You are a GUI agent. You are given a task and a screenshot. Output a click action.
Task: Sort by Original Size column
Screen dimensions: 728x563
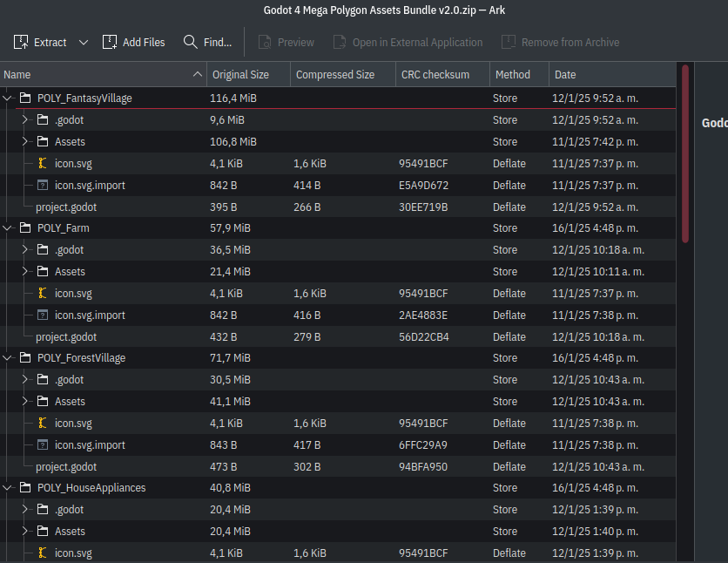point(248,74)
